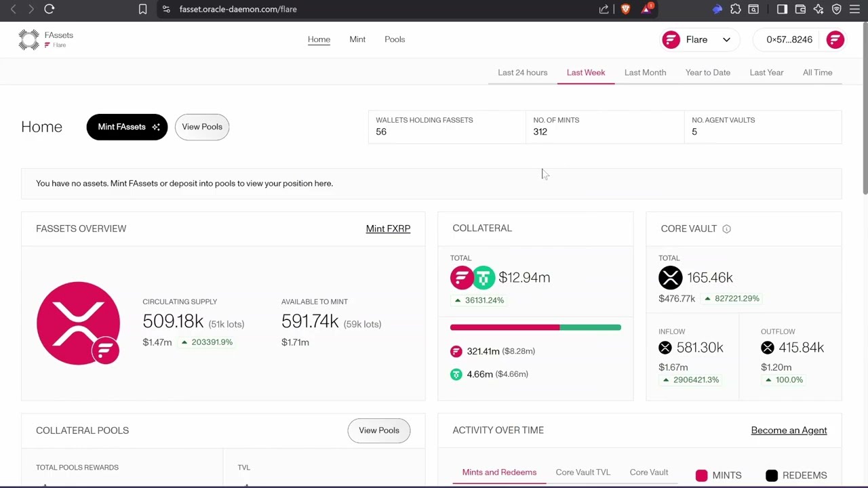
Task: Expand the network chevron arrow
Action: [x=726, y=39]
